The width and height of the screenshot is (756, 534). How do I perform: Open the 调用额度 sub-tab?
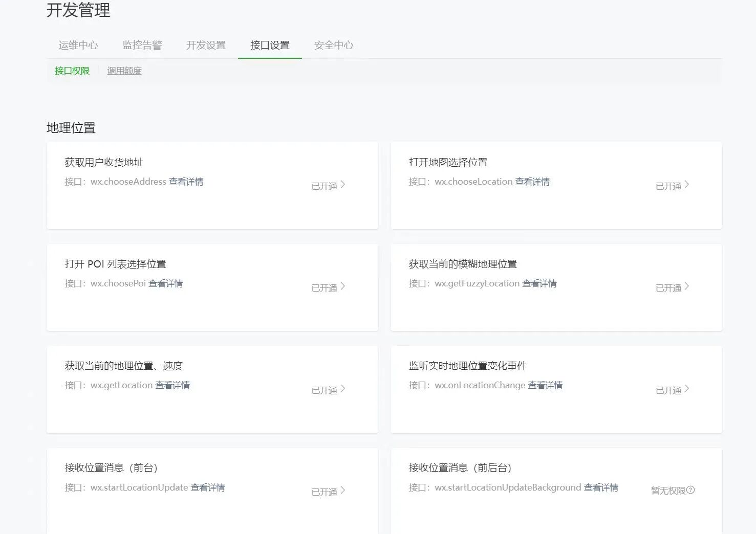pyautogui.click(x=124, y=71)
